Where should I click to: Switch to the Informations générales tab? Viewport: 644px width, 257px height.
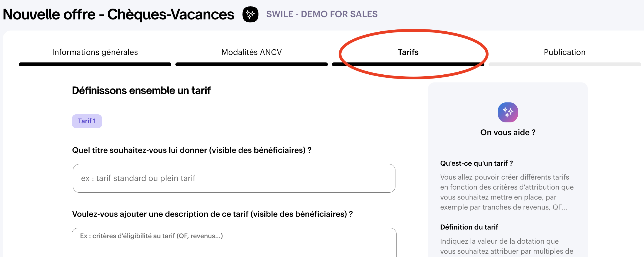95,52
